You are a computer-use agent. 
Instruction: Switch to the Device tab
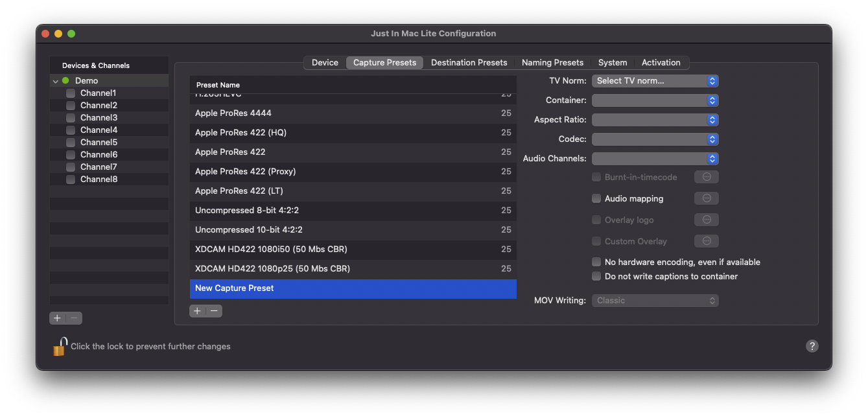(x=325, y=63)
